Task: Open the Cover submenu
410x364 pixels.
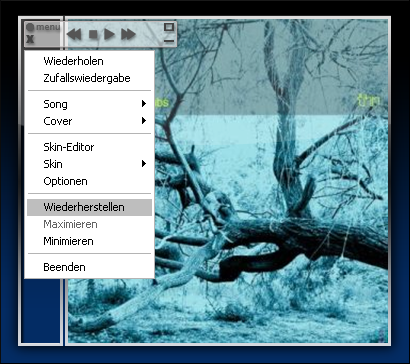Action: [89, 121]
